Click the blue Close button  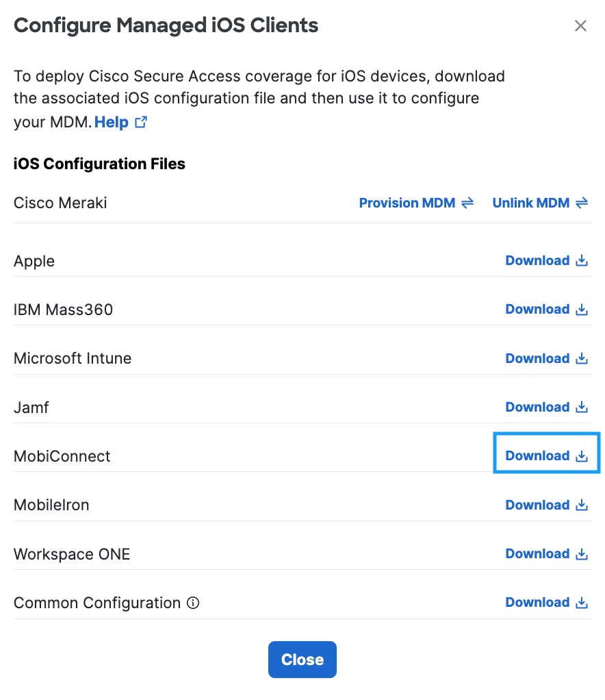302,660
